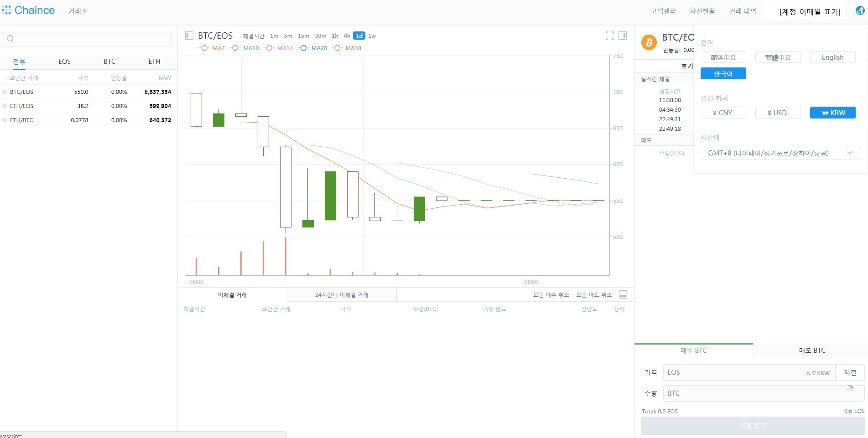868x438 pixels.
Task: Select English as the interface language
Action: 832,57
